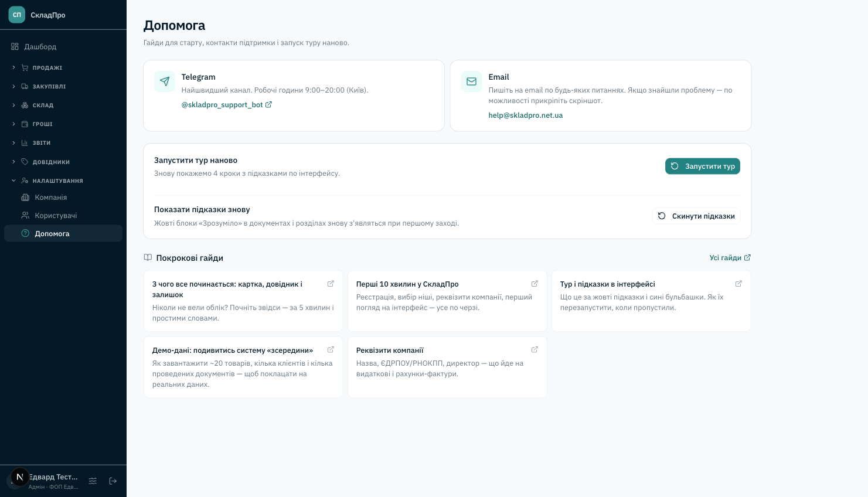Viewport: 868px width, 497px height.
Task: Click the logout icon in sidebar footer
Action: coord(113,481)
